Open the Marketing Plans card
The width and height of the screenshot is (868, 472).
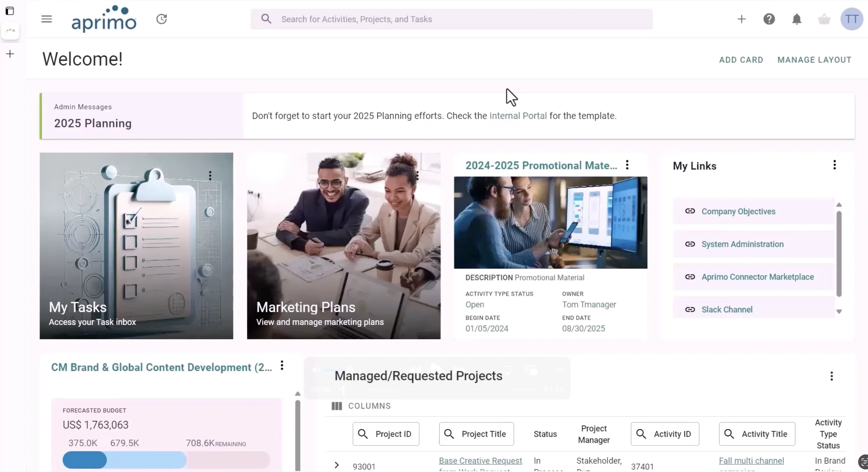coord(344,246)
